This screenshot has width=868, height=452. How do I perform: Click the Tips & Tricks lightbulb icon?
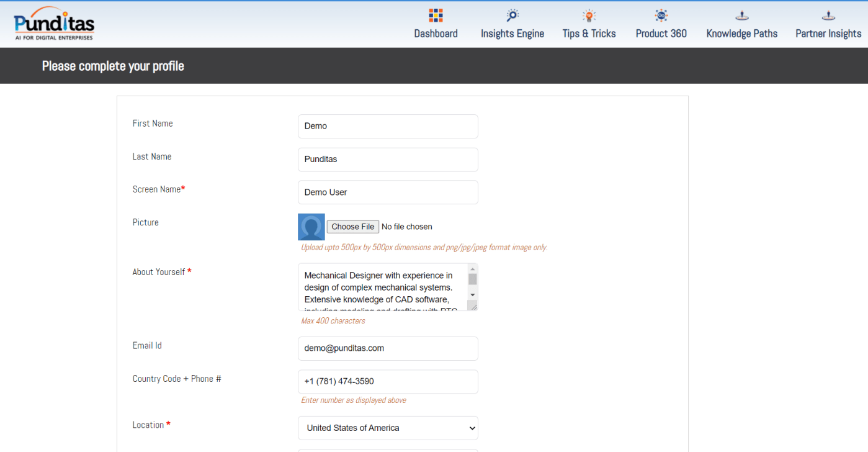(x=589, y=16)
